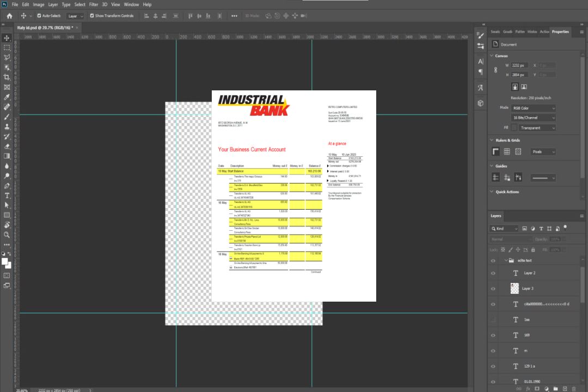Select the Horizontal Type tool

pos(7,195)
